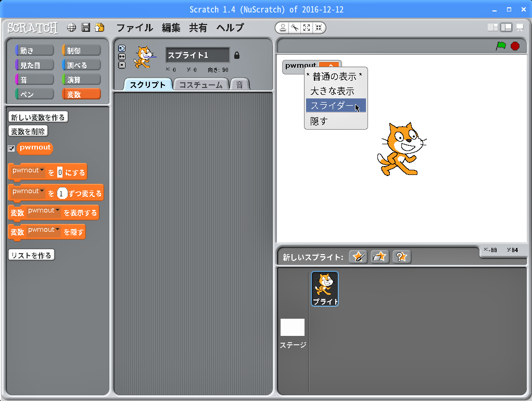
Task: Get a surprise sprite
Action: (x=402, y=257)
